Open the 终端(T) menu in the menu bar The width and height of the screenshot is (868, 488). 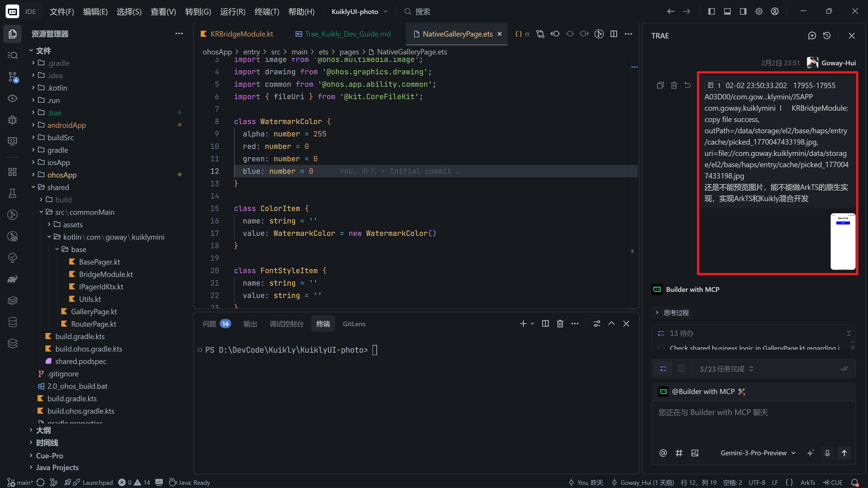pyautogui.click(x=267, y=12)
